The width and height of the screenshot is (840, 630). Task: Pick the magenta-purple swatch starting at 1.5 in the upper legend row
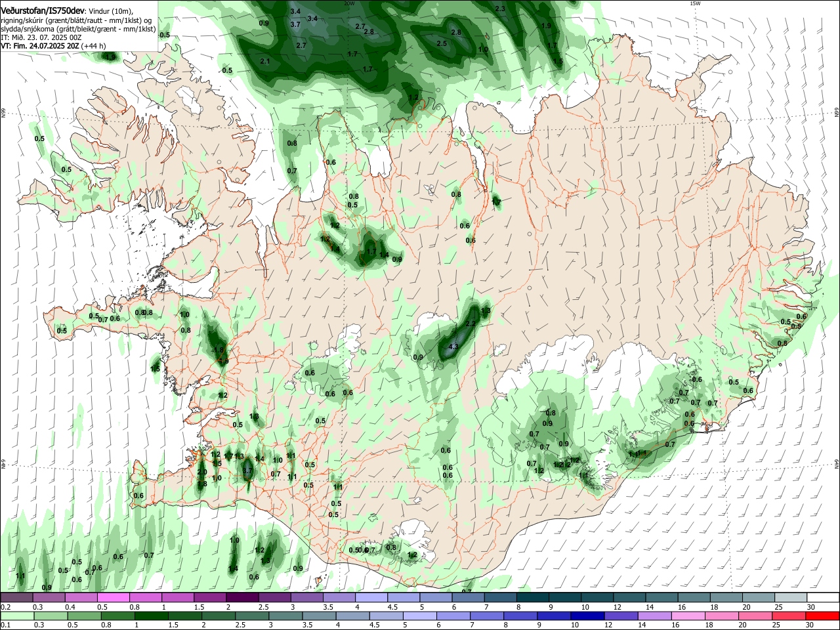coord(210,598)
